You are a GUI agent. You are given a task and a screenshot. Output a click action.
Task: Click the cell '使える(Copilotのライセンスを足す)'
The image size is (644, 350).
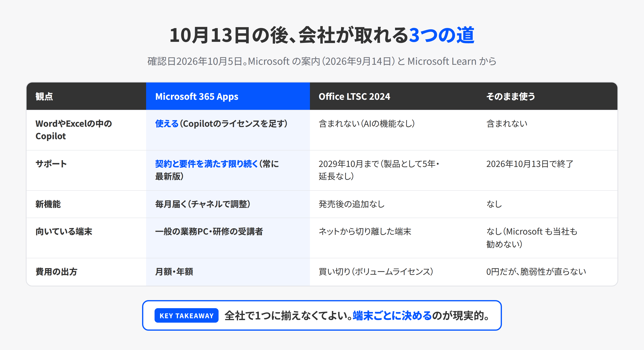click(x=228, y=130)
